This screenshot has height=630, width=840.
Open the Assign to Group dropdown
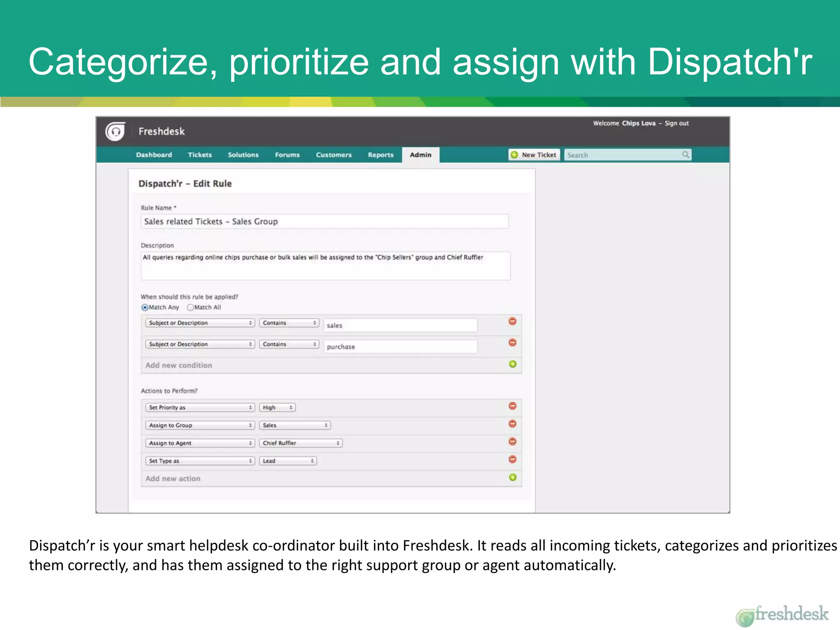click(200, 425)
